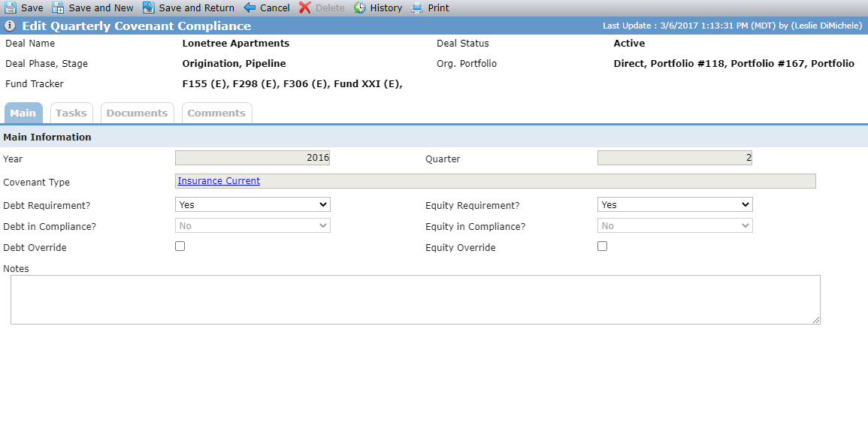Click the red Delete X icon

tap(305, 8)
